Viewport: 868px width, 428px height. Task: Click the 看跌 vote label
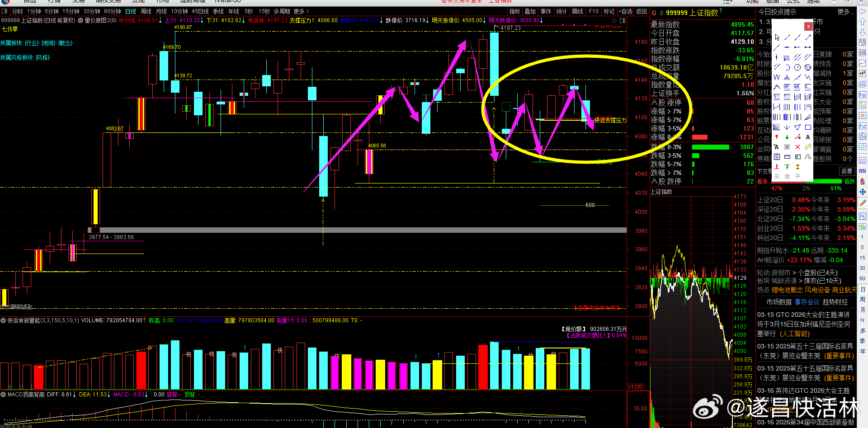point(850,181)
